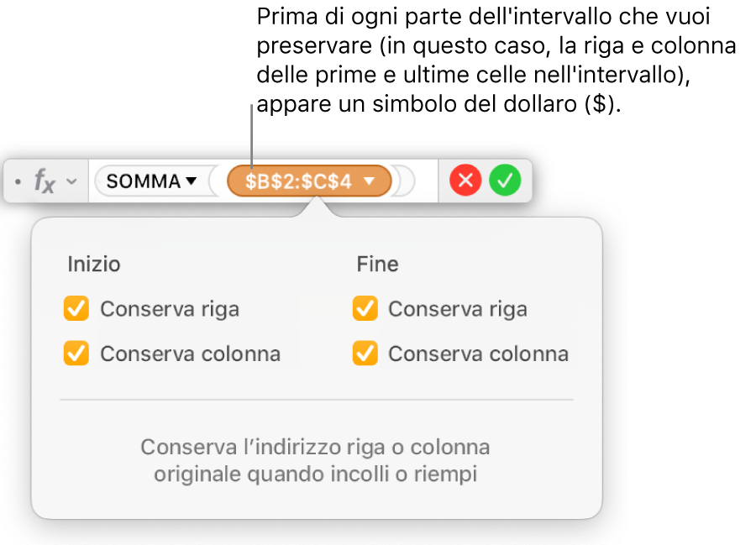Click the help text about preserving addresses
This screenshot has width=756, height=545.
315,460
